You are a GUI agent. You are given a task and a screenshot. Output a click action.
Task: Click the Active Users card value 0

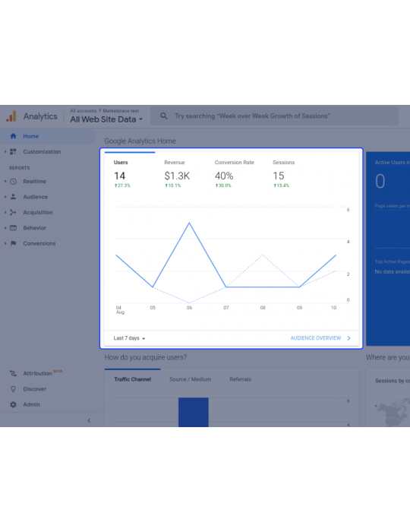tap(380, 181)
